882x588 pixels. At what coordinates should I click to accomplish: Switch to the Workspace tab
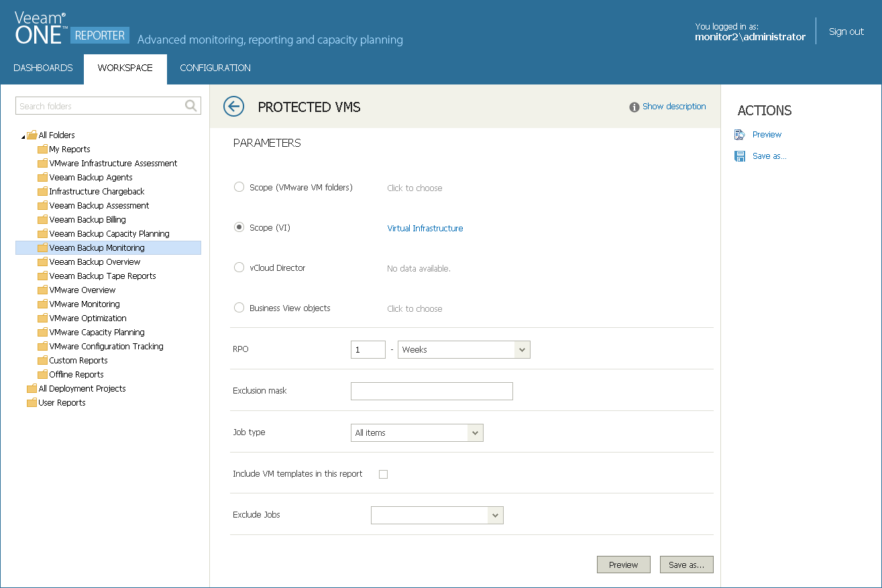125,68
